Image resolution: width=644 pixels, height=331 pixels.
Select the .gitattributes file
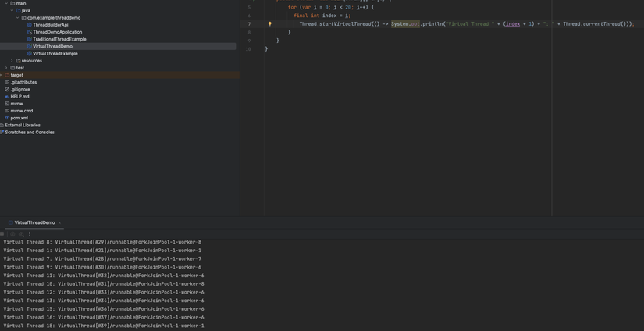pos(23,82)
